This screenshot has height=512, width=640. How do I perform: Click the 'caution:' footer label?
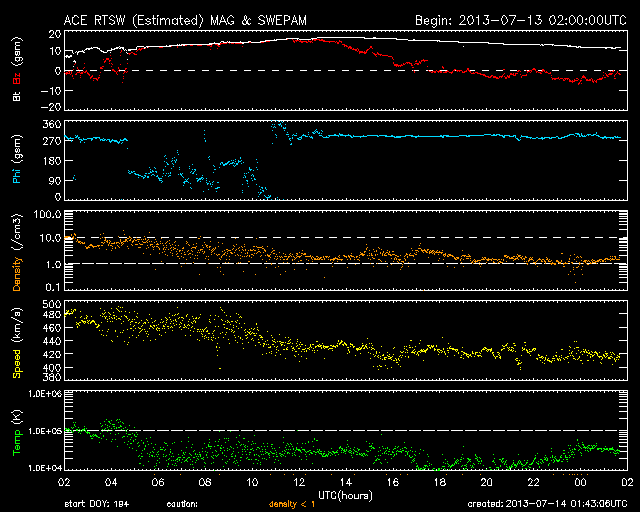click(182, 504)
